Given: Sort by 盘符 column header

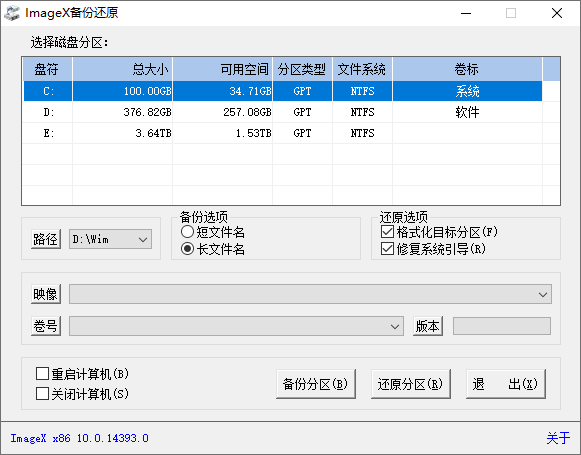Looking at the screenshot, I should (48, 69).
